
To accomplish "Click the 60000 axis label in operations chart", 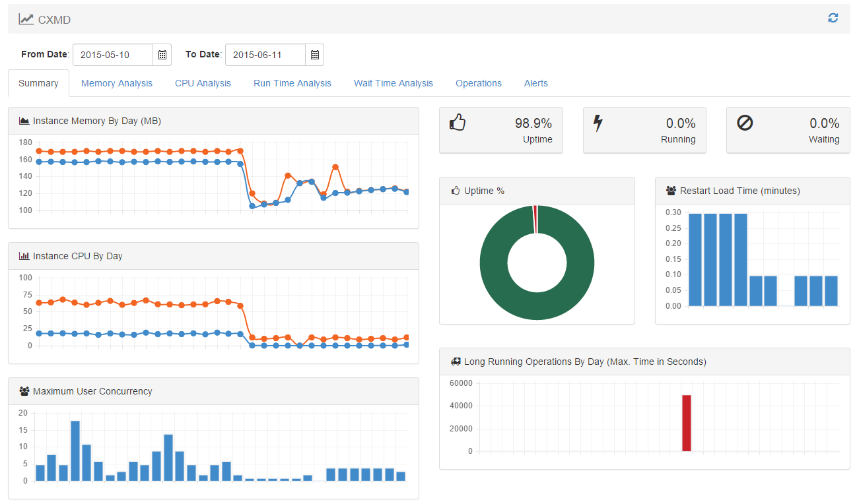I will click(x=461, y=383).
